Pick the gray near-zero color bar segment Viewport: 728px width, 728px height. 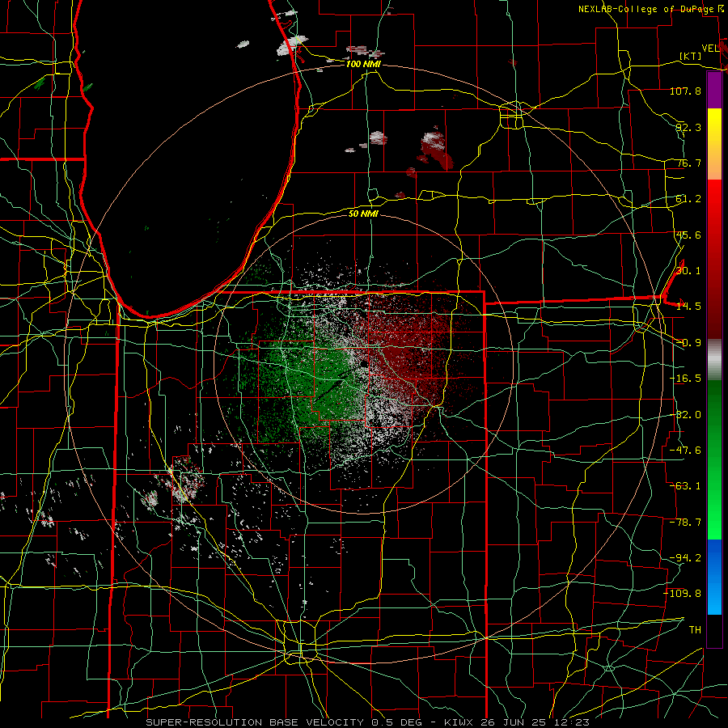point(714,358)
